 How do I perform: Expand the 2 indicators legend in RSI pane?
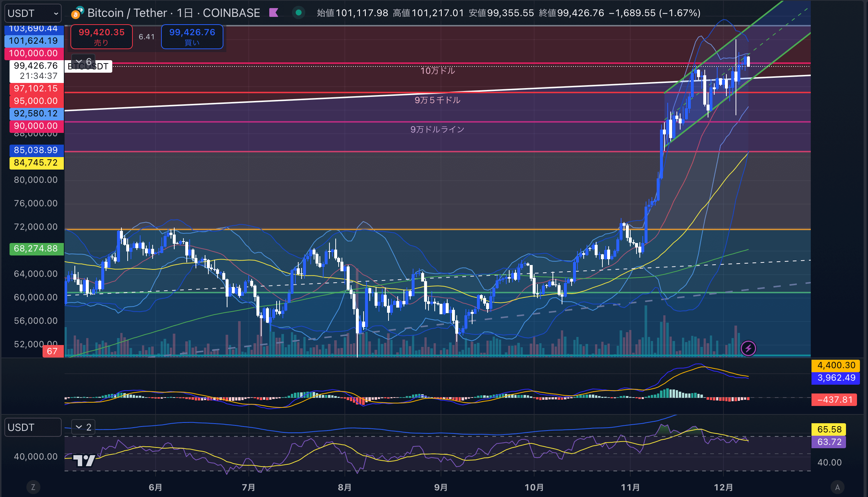(x=83, y=427)
